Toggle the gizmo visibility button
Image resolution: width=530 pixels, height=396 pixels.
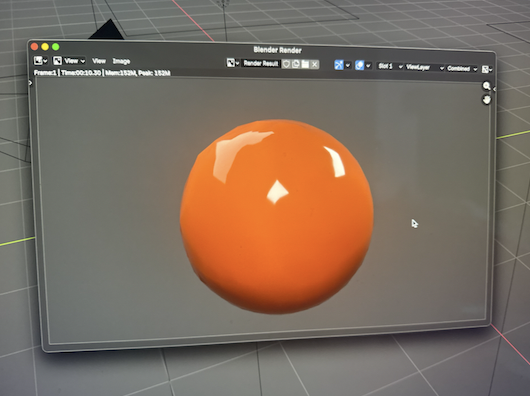pyautogui.click(x=339, y=65)
